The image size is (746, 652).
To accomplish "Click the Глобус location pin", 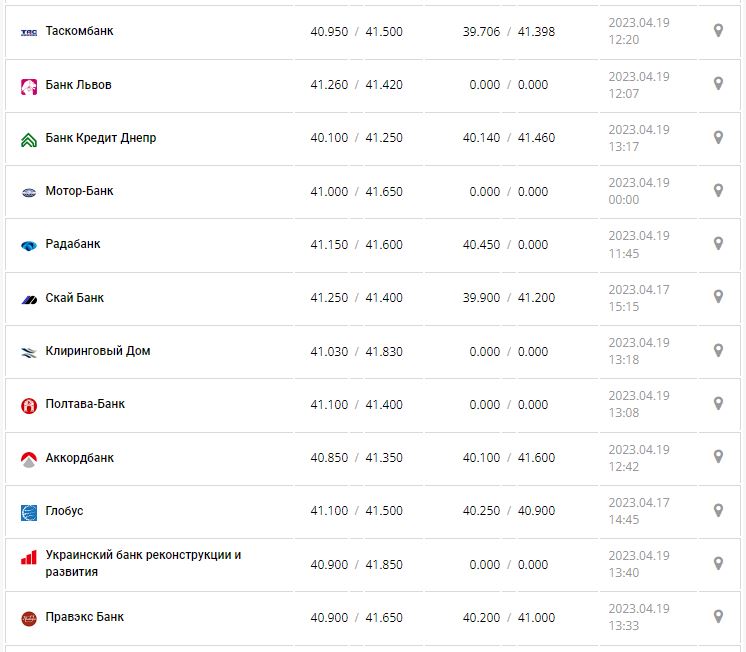I will point(718,510).
